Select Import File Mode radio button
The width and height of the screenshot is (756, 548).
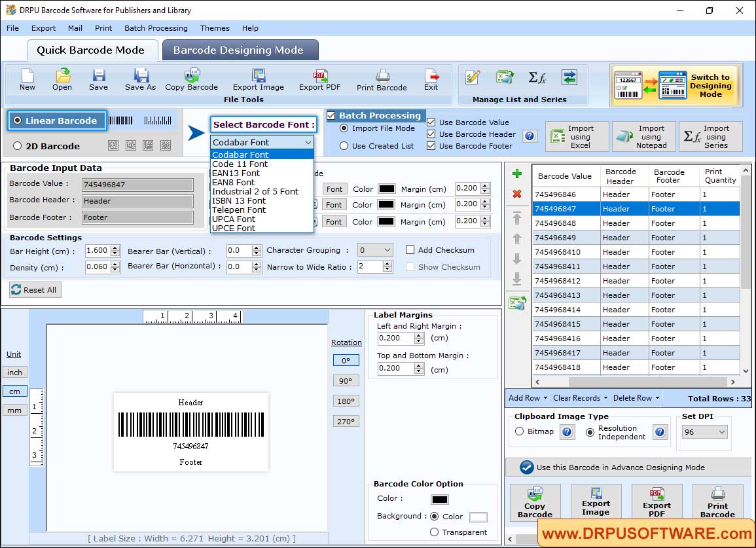click(x=344, y=128)
